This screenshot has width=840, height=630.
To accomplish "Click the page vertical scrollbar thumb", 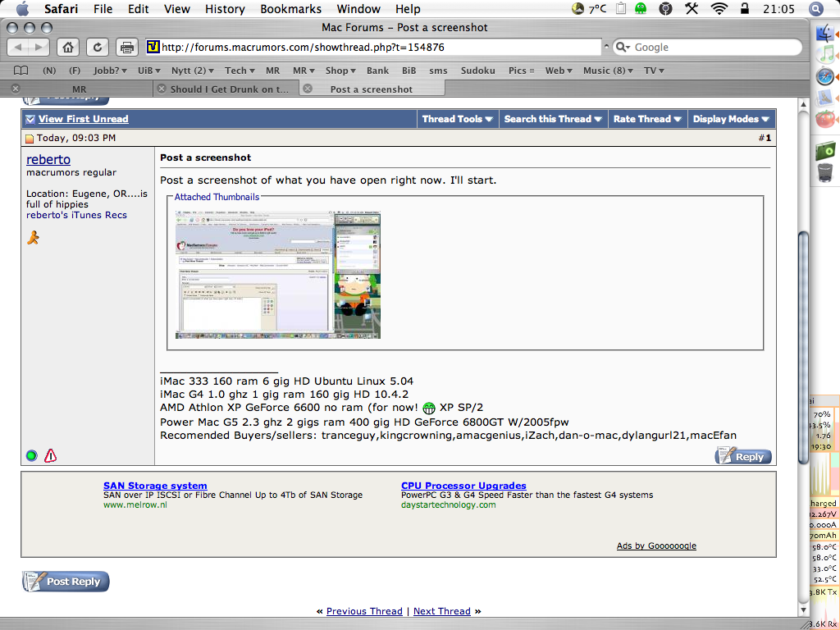I will click(803, 348).
